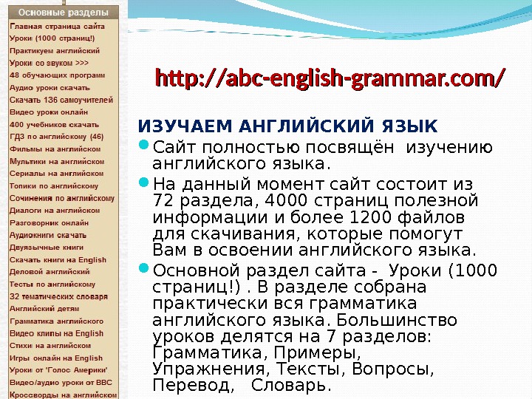This screenshot has height=399, width=532.
Task: Select 'ГДЗ по английскому (46)'
Action: [57, 137]
